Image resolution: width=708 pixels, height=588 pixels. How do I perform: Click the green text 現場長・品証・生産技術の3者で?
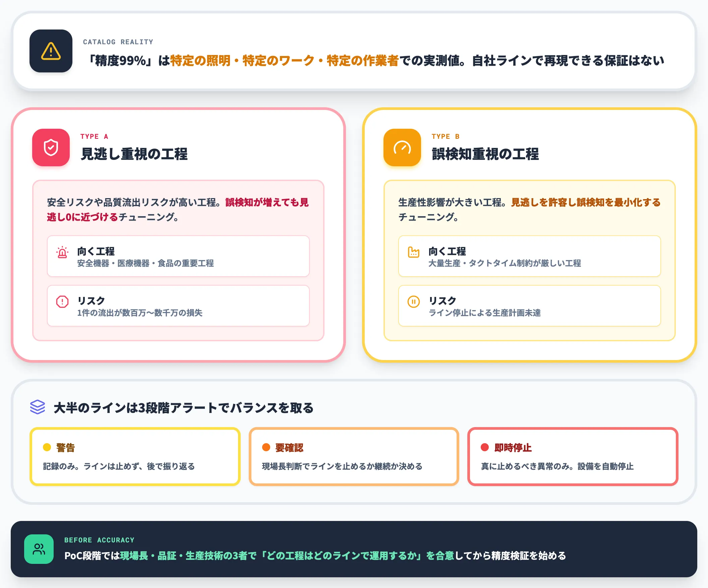tap(188, 555)
